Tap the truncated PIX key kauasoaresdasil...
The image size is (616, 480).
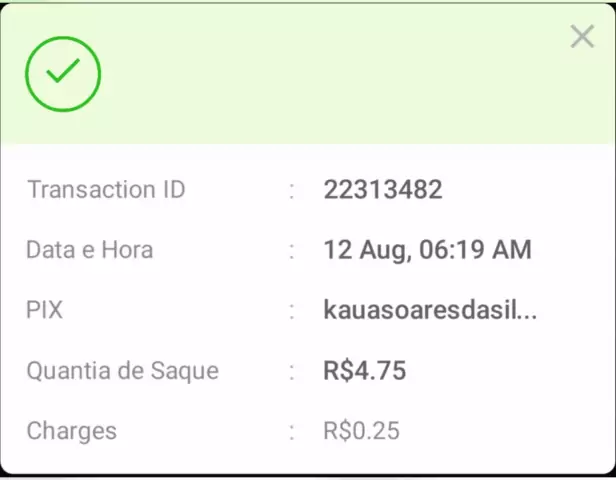click(x=430, y=310)
